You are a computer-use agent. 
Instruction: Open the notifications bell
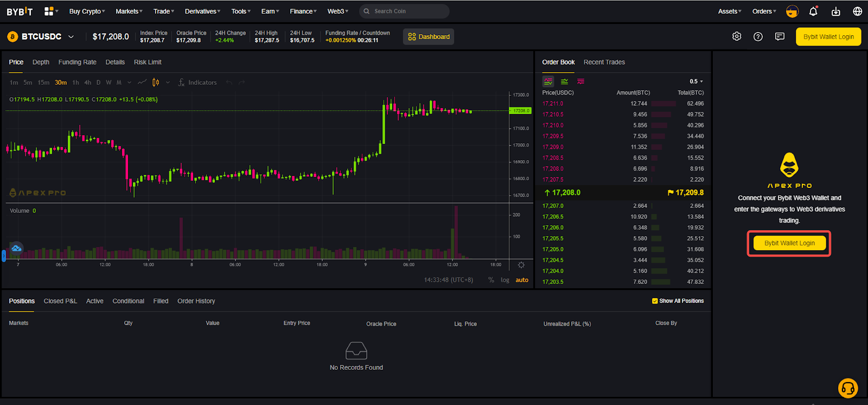(813, 11)
